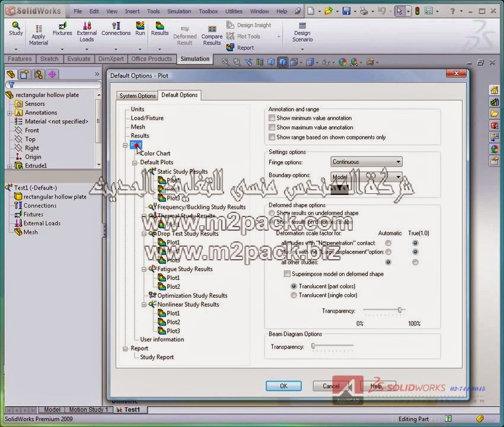The width and height of the screenshot is (504, 427).
Task: Click the feature tree vertical scrollbar
Action: pyautogui.click(x=98, y=129)
